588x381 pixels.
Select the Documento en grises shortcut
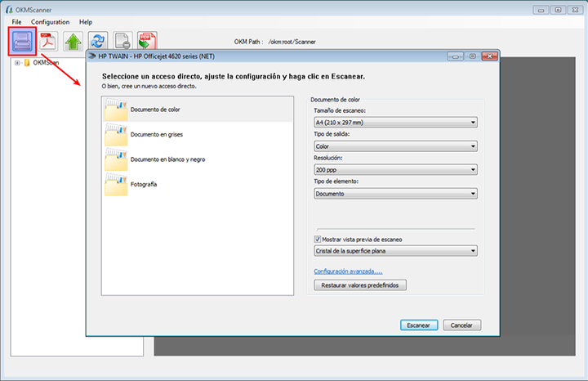(198, 134)
